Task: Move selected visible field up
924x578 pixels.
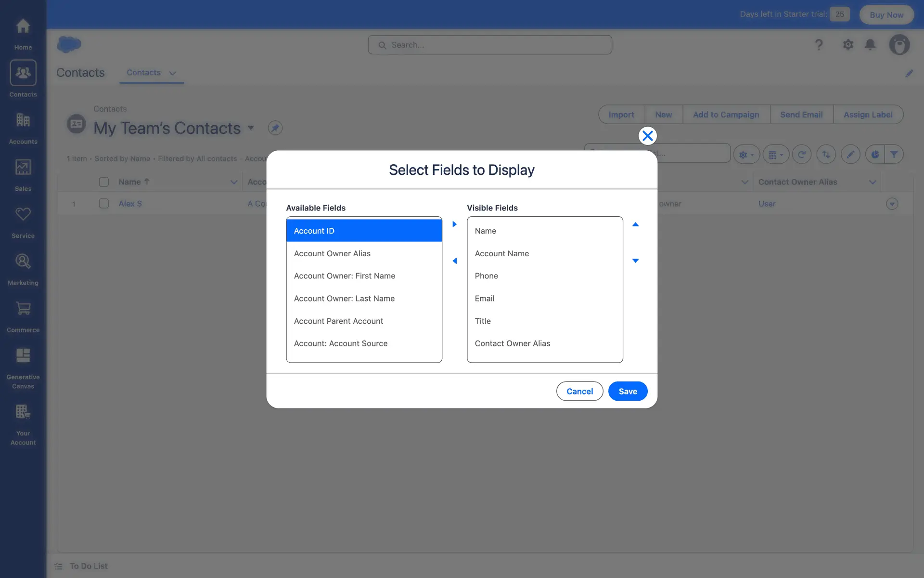Action: point(635,224)
